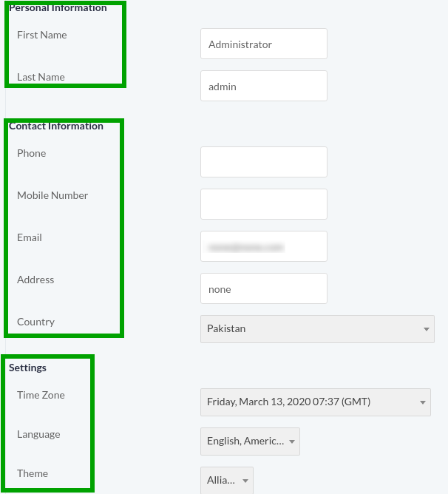Click the Theme label text

tap(33, 473)
